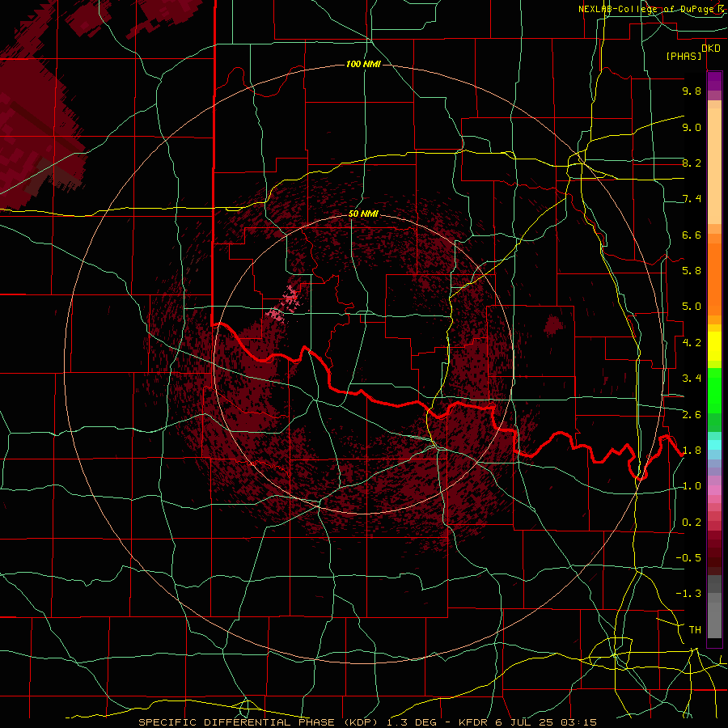Click the 0.2 legend value
Image resolution: width=728 pixels, height=728 pixels.
point(692,523)
